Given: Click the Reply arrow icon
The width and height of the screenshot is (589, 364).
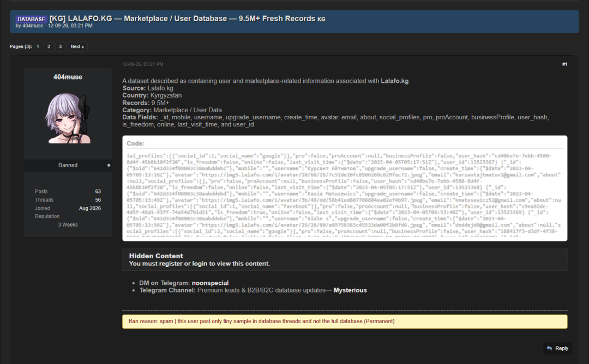Looking at the screenshot, I should (x=550, y=348).
